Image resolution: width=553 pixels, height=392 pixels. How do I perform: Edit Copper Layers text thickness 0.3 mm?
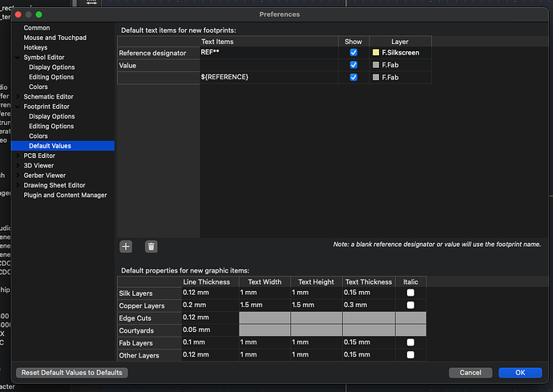click(x=369, y=305)
